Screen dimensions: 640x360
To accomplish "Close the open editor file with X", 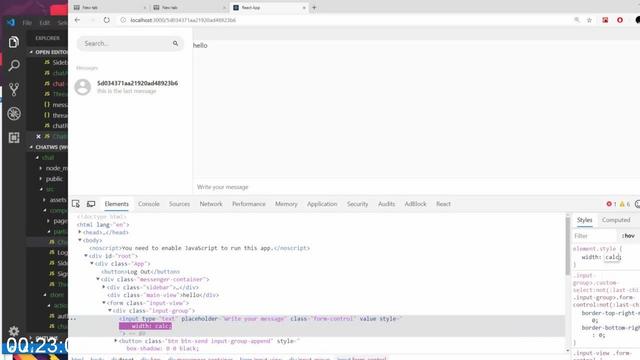I will (x=38, y=136).
